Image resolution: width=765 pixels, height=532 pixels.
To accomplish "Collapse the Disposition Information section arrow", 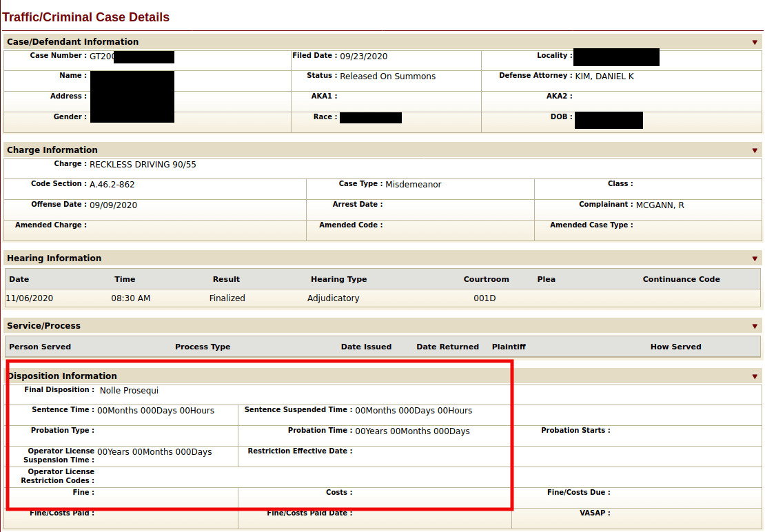I will click(x=754, y=376).
